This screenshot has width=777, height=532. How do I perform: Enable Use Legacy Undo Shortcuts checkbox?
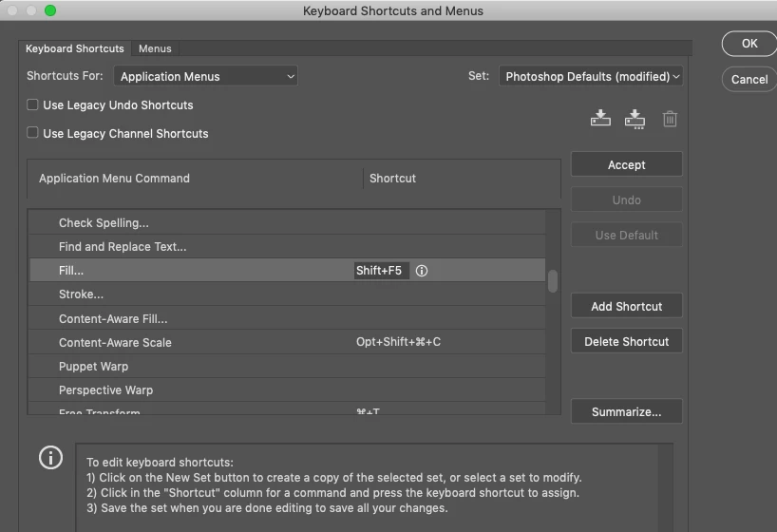(x=32, y=104)
